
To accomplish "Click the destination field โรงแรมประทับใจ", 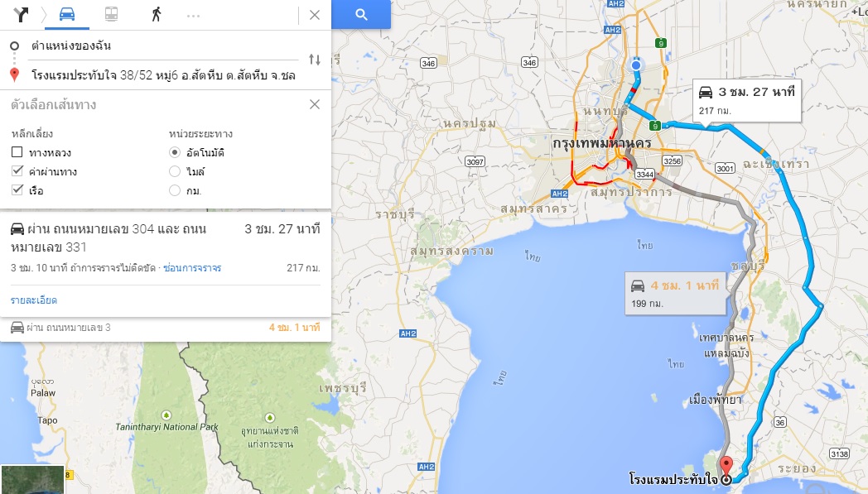I will click(x=163, y=75).
